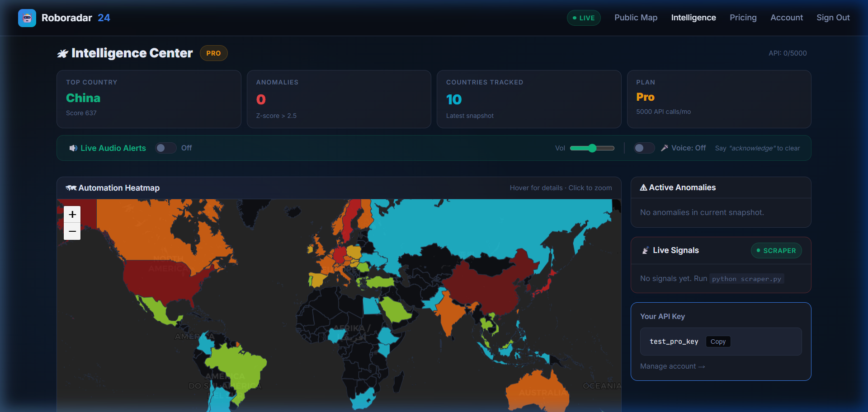The image size is (868, 412).
Task: Click the green LIVE status indicator dot
Action: 574,18
